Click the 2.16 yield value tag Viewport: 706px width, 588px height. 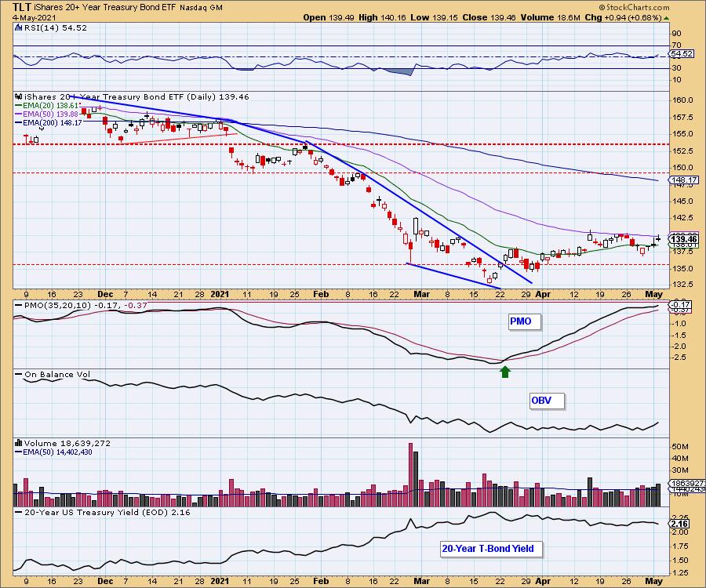pyautogui.click(x=680, y=524)
